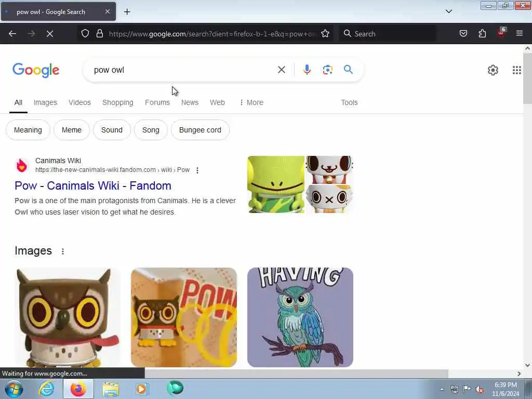The image size is (532, 399).
Task: Open the Pocket save icon
Action: point(463,33)
